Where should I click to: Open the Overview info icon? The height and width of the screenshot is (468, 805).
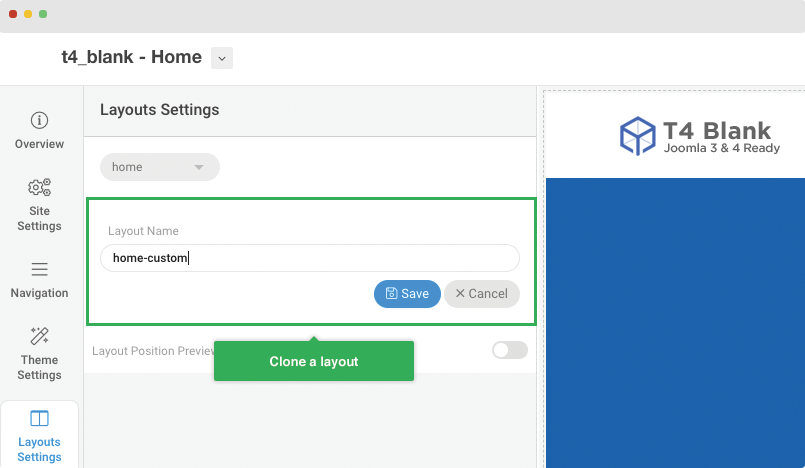[40, 121]
